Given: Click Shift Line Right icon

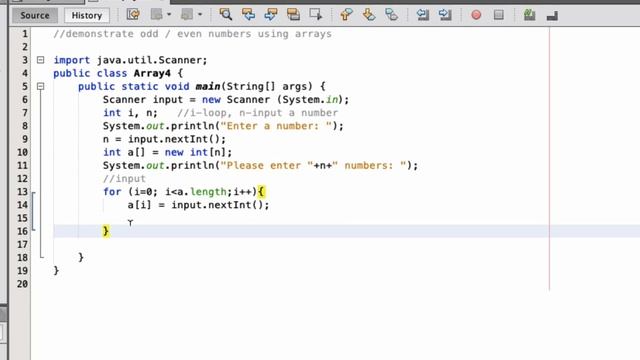Looking at the screenshot, I should pos(445,15).
